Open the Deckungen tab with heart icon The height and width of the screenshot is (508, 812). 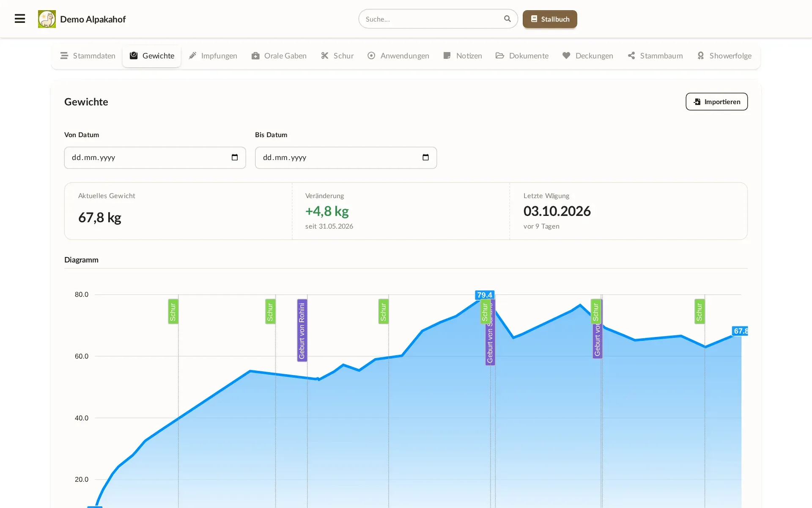point(588,56)
